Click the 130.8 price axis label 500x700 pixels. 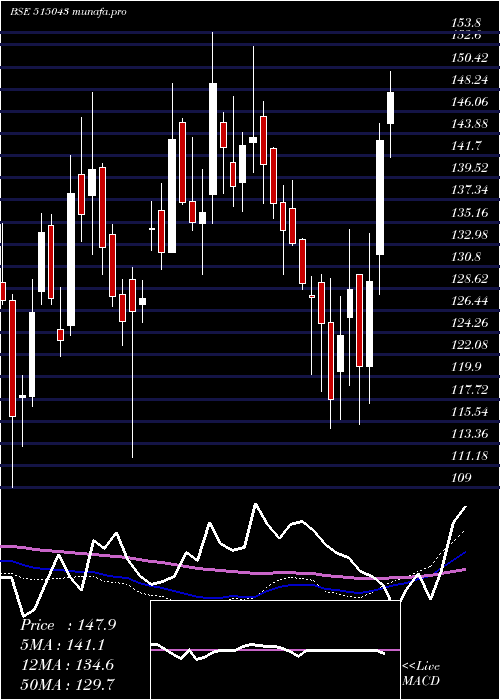click(467, 257)
